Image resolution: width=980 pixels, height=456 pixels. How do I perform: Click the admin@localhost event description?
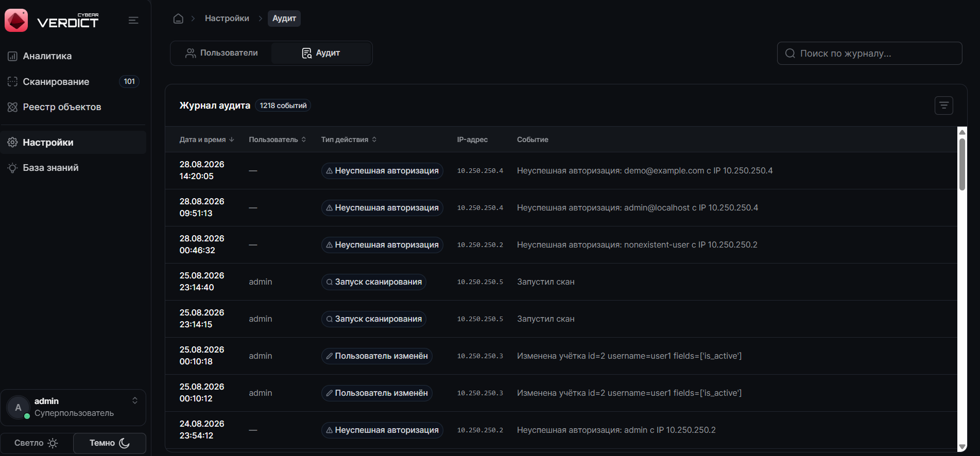638,208
